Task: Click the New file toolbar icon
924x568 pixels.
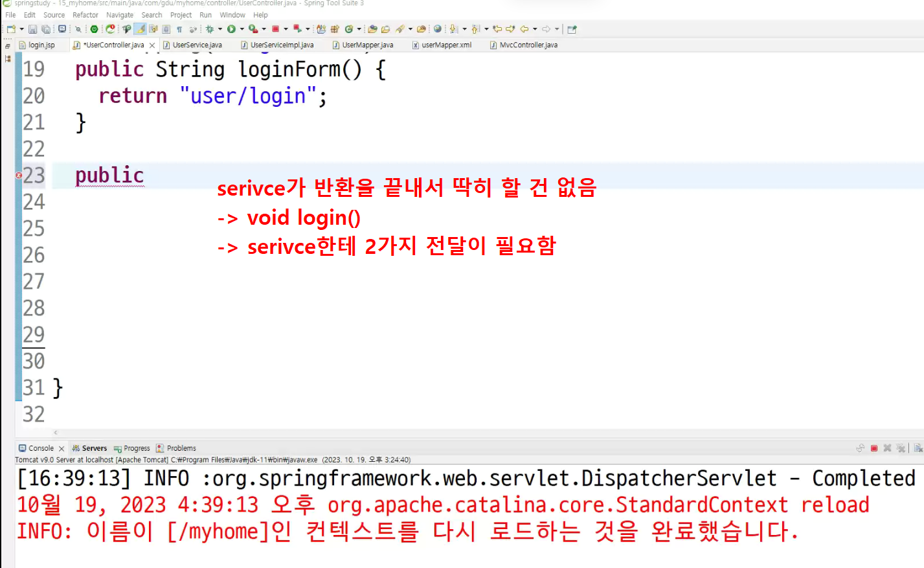Action: point(12,29)
